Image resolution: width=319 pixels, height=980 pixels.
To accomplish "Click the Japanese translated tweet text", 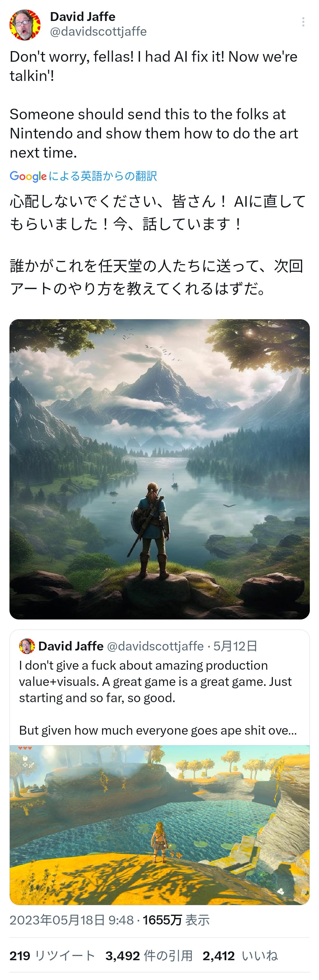I will pos(158,245).
